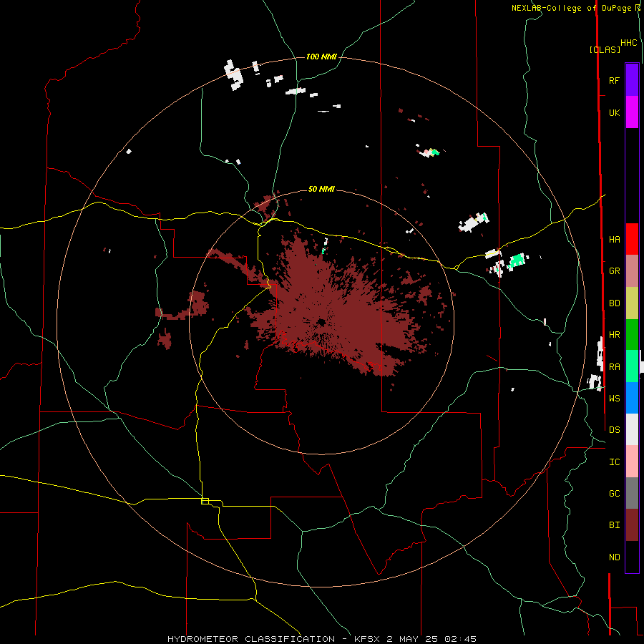The height and width of the screenshot is (644, 644).
Task: Click the brown BI legend swatch
Action: click(x=632, y=525)
